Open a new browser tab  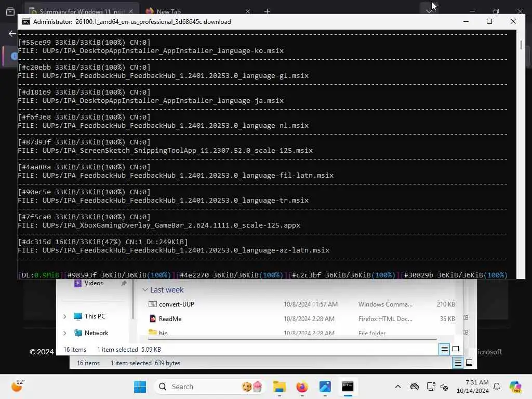(267, 11)
